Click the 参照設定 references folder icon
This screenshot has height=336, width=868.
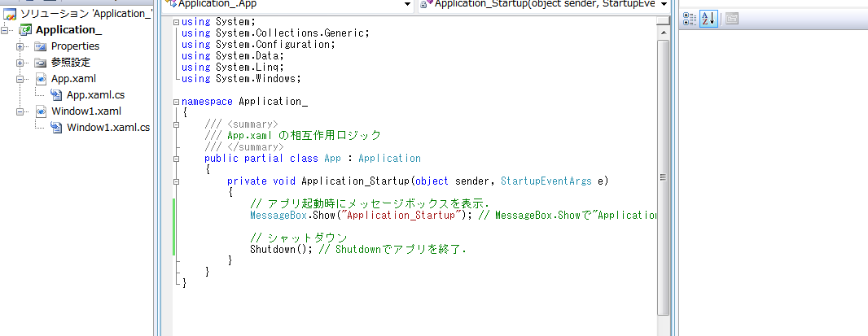point(41,63)
